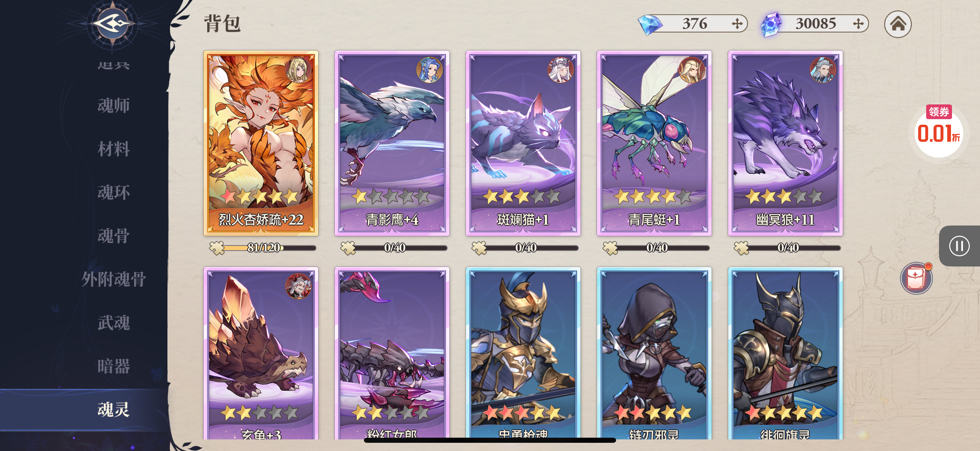Add more purple gems with plus
The width and height of the screenshot is (980, 451).
coord(858,24)
